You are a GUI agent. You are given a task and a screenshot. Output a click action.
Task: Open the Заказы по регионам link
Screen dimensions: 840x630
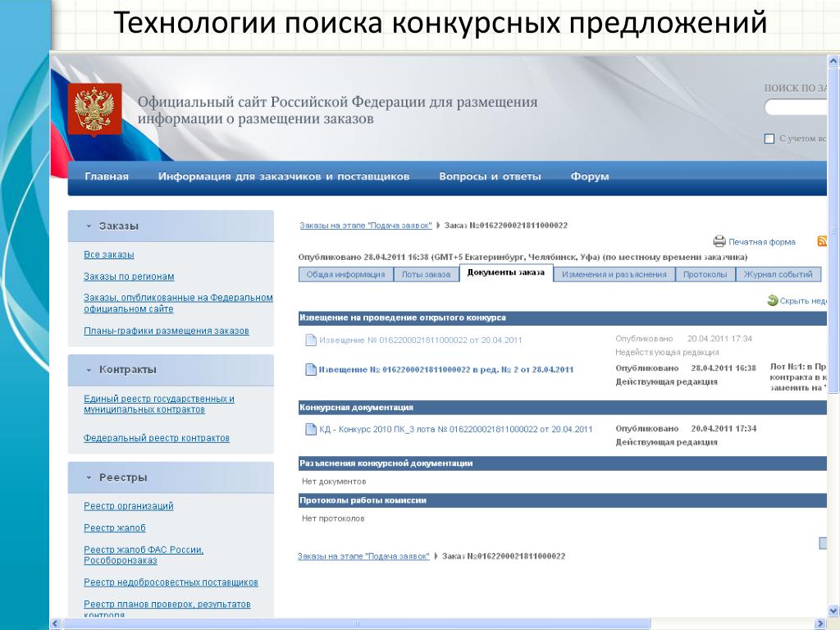(x=129, y=276)
